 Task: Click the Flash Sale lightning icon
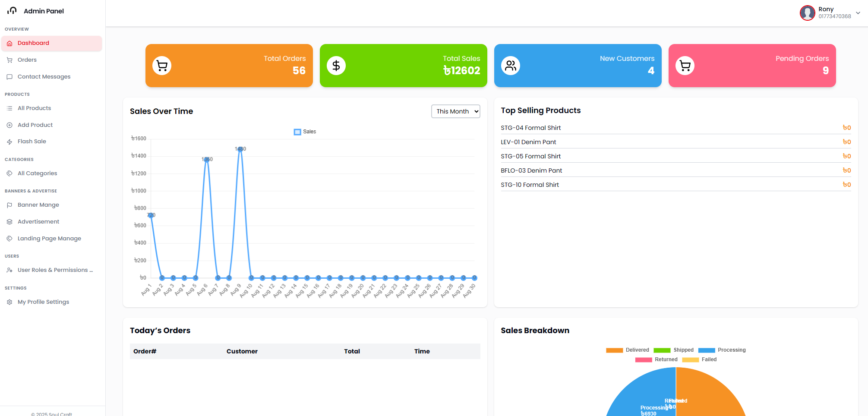9,142
